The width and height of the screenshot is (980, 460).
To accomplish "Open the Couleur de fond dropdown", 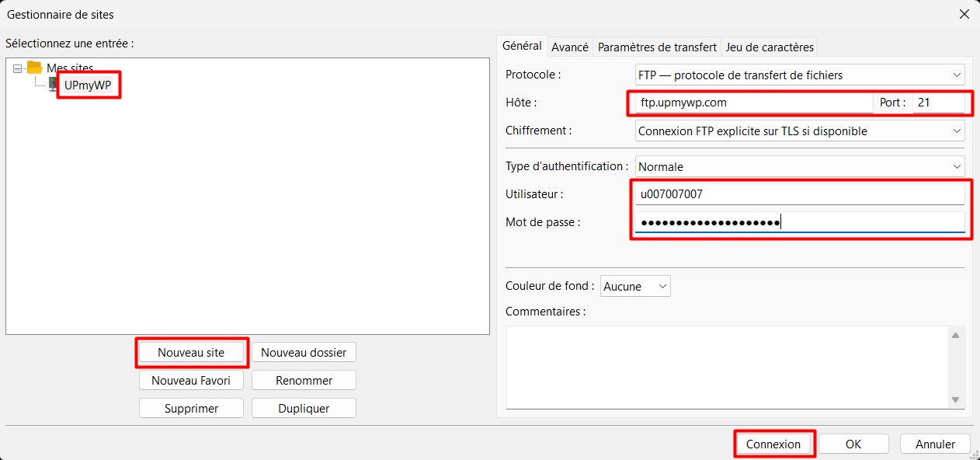I will pos(635,286).
